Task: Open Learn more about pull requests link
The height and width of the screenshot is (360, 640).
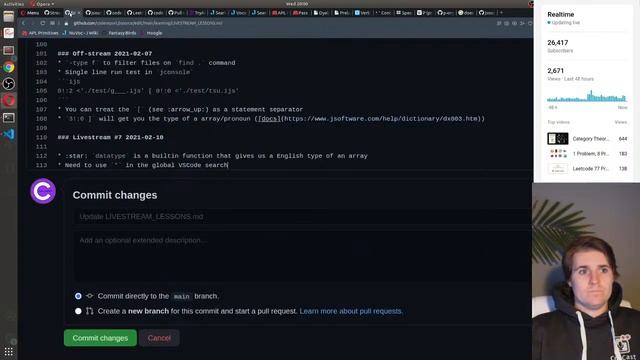Action: 351,311
